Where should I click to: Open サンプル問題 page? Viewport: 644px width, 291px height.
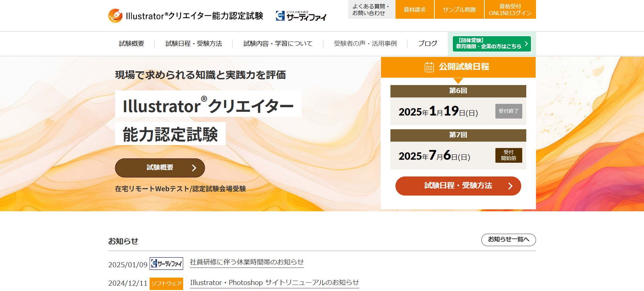coord(459,9)
